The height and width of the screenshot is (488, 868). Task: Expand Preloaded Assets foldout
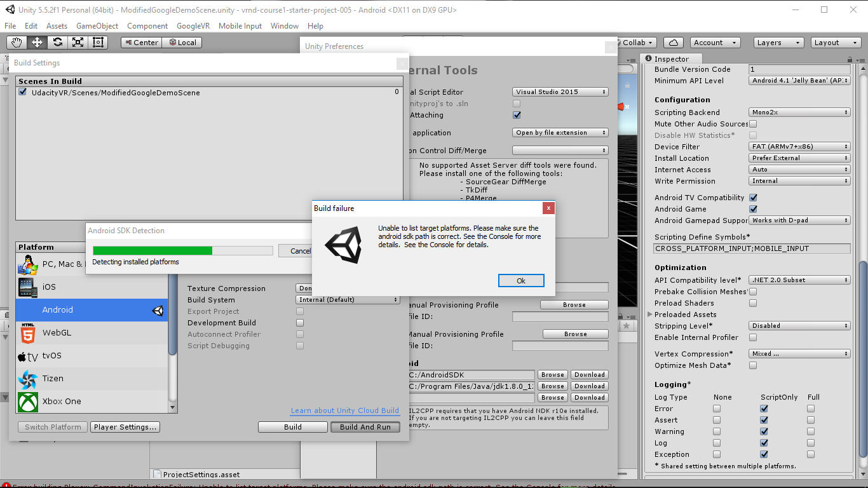coord(650,315)
